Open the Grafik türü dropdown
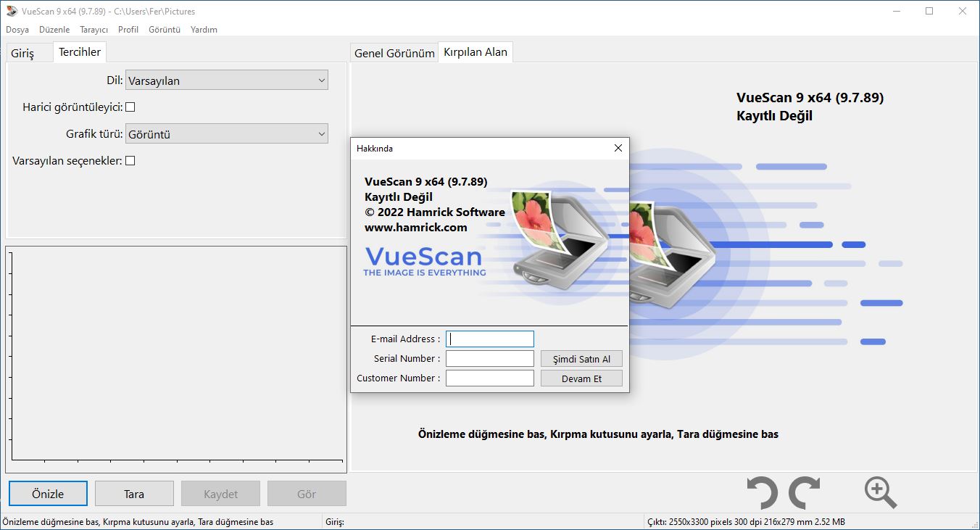Image resolution: width=980 pixels, height=530 pixels. (x=227, y=134)
